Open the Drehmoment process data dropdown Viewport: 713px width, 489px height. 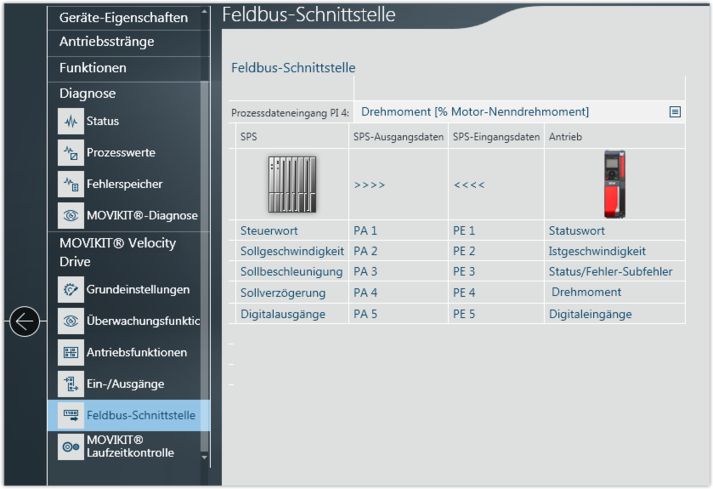pos(510,112)
